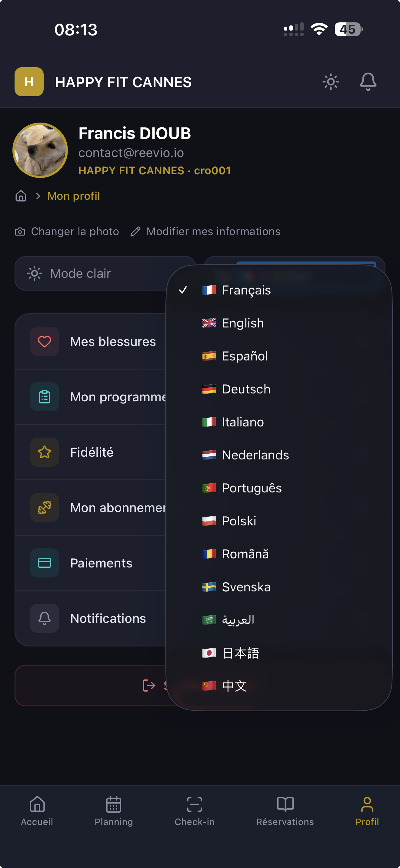Tap the profile photo of the dog
This screenshot has width=400, height=868.
[40, 150]
